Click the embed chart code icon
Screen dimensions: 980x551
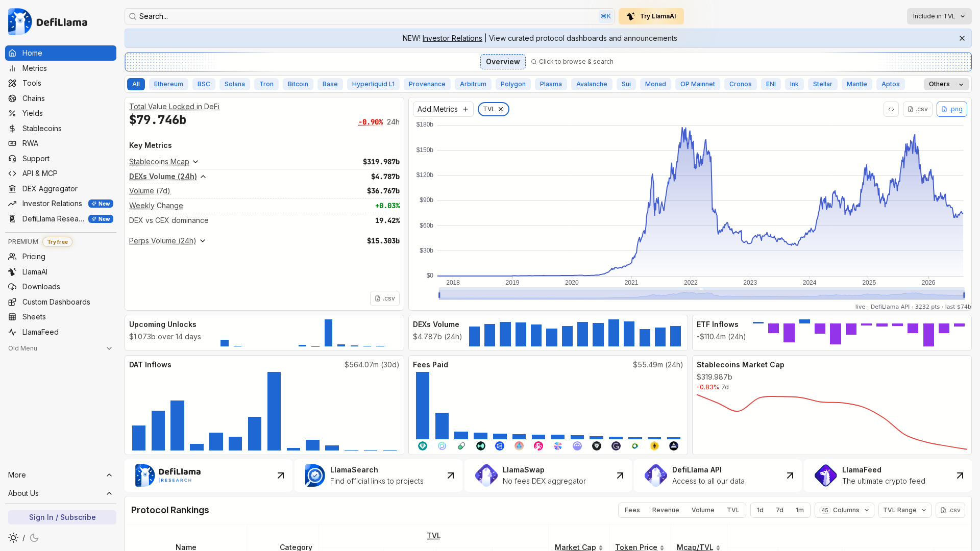coord(891,109)
